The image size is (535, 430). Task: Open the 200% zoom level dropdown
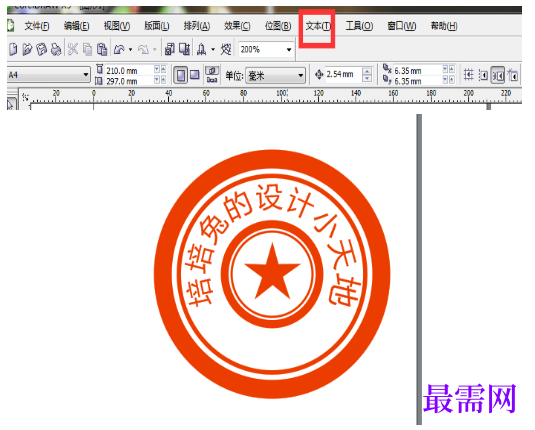coord(289,50)
